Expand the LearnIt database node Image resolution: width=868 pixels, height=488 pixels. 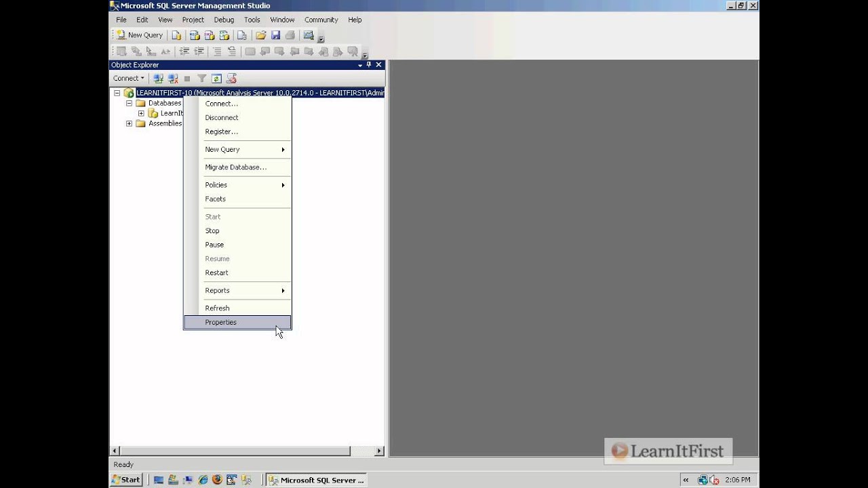pyautogui.click(x=141, y=113)
